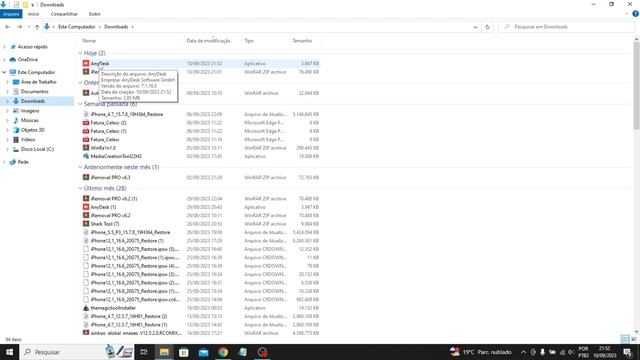The height and width of the screenshot is (360, 640).
Task: Sort by the Tipo column header
Action: click(x=249, y=41)
